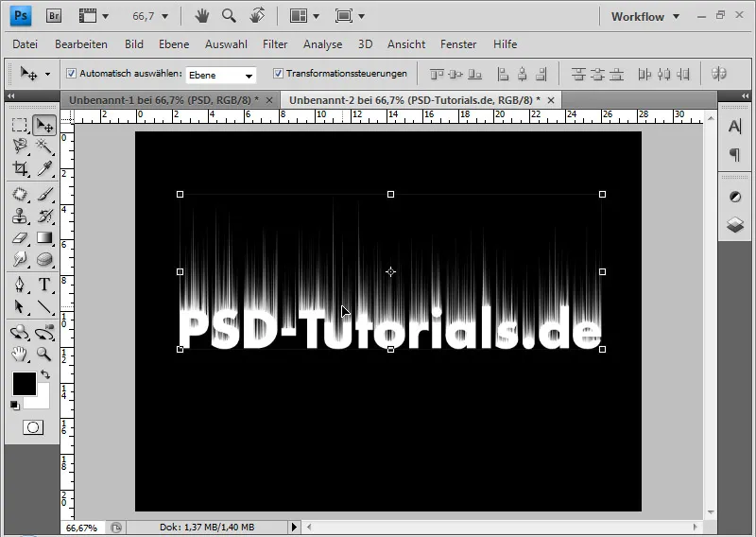Click the Rotate View tool in top bar
The image size is (756, 537).
tap(257, 16)
